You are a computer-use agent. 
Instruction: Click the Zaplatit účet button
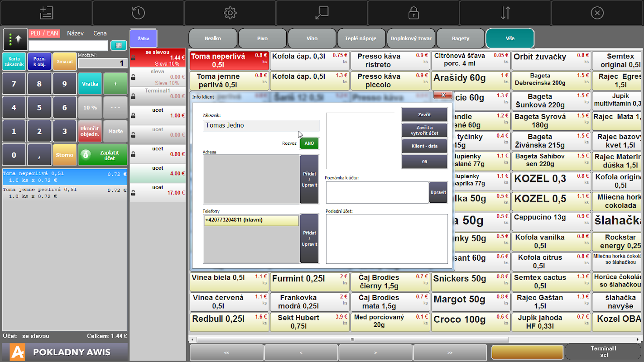click(103, 155)
